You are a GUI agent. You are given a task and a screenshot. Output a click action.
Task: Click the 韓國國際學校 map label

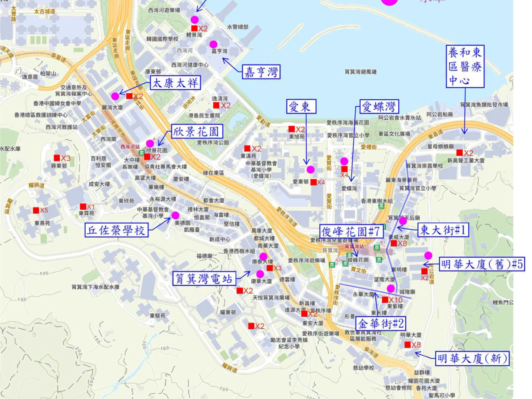(x=162, y=39)
